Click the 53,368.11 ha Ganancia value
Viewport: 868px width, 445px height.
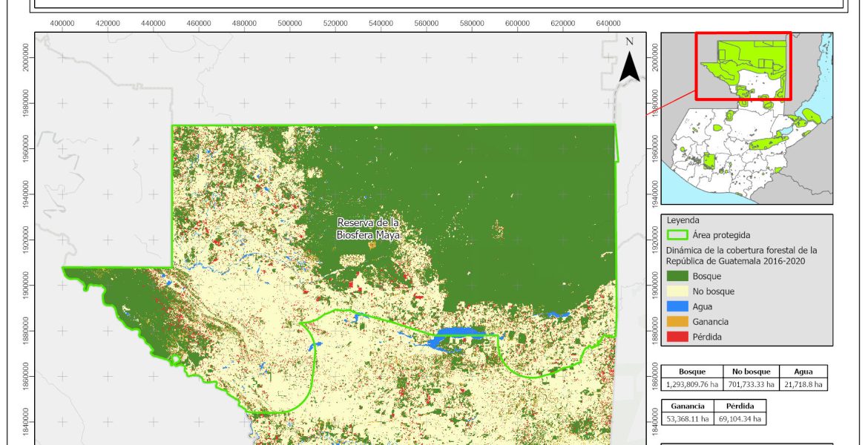(x=688, y=419)
